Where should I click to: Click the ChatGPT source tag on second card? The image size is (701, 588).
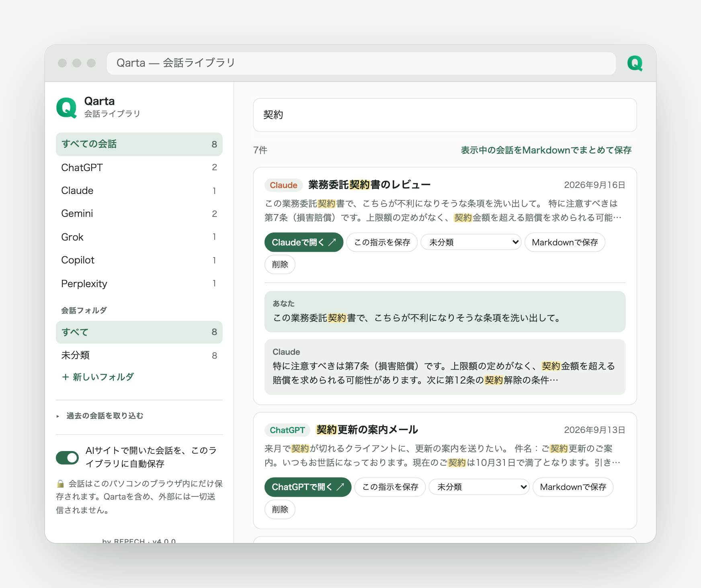click(x=287, y=430)
